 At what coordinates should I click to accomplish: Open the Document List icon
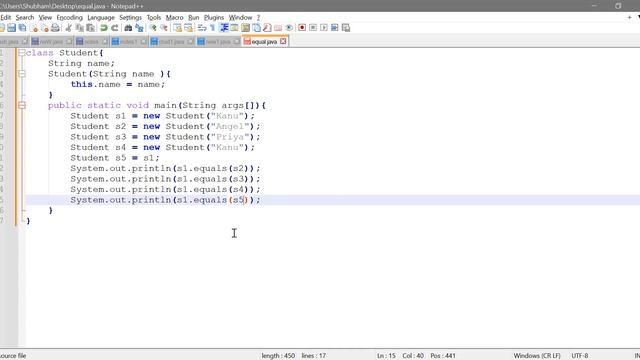tap(256, 28)
